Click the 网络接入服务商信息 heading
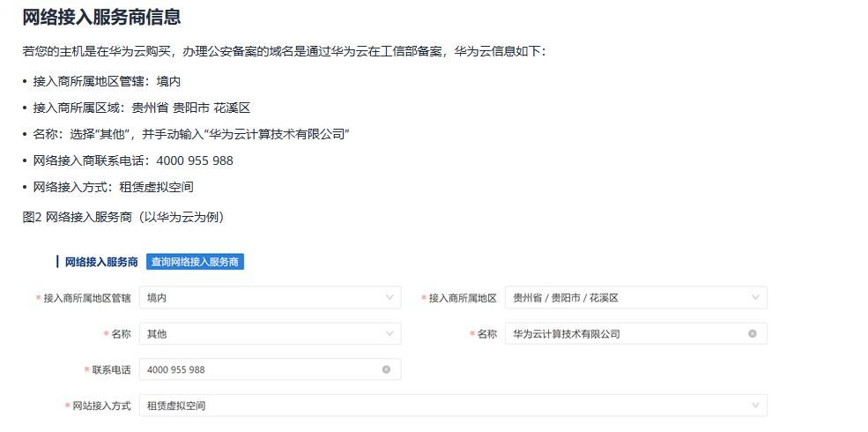 click(x=101, y=17)
